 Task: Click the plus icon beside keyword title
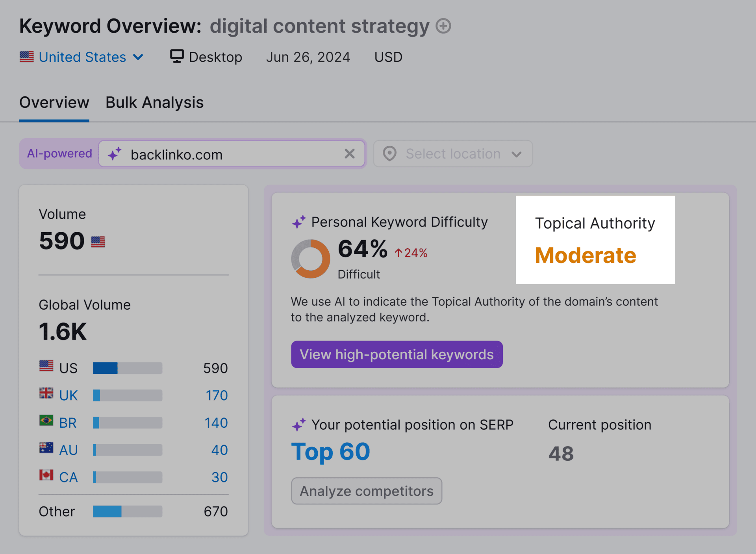[443, 26]
